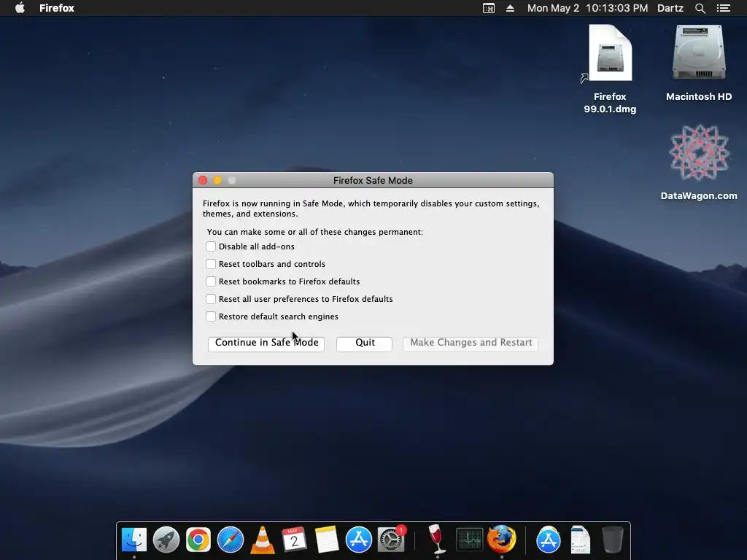Check Reset all user preferences option
Viewport: 747px width, 560px height.
pyautogui.click(x=211, y=299)
